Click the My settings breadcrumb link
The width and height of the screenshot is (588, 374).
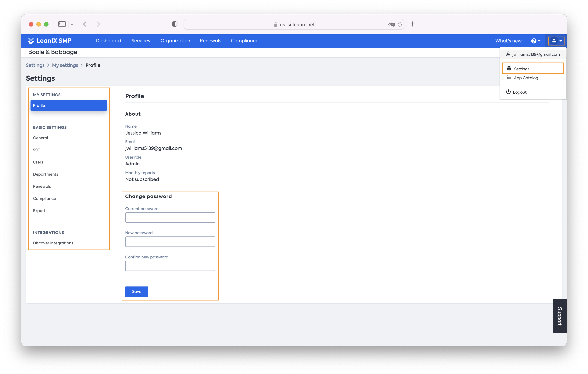click(x=65, y=65)
